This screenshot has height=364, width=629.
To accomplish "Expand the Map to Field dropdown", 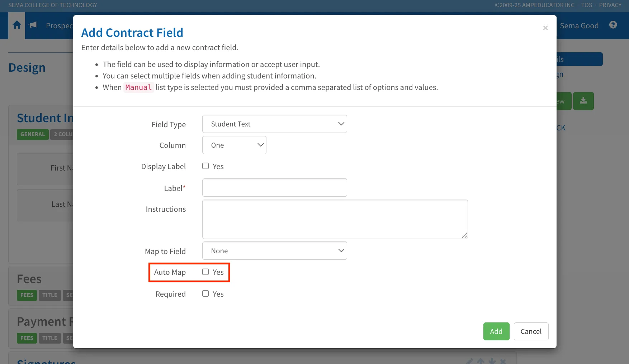I will coord(275,251).
